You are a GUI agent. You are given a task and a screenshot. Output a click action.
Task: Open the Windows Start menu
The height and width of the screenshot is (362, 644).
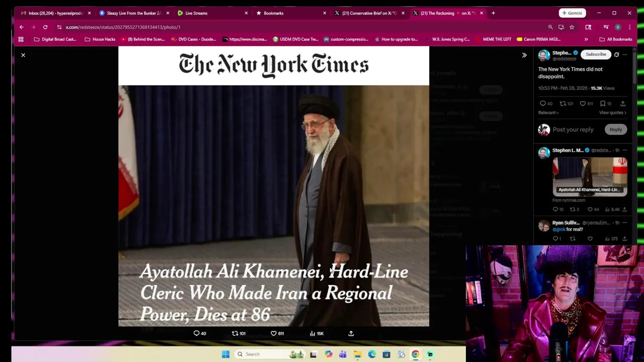(225, 354)
